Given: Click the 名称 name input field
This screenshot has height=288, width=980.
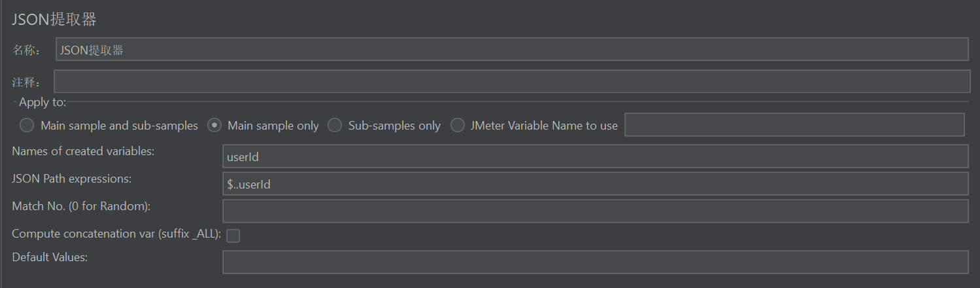Looking at the screenshot, I should tap(511, 50).
